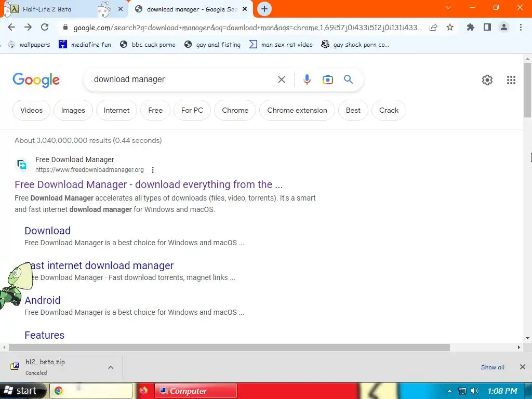Open the Chrome profile avatar
Screen dimensions: 532x399
point(504,28)
